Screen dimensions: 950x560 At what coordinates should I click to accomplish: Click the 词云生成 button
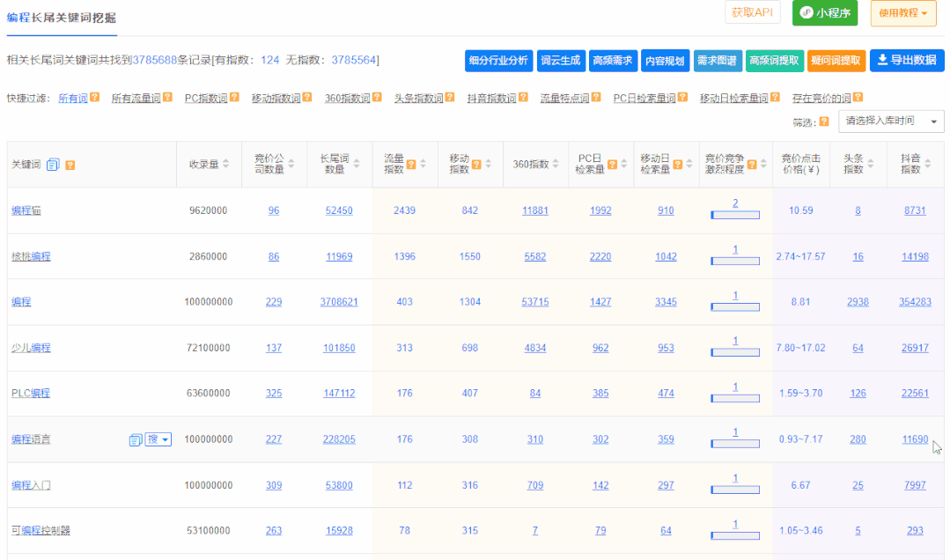click(561, 61)
